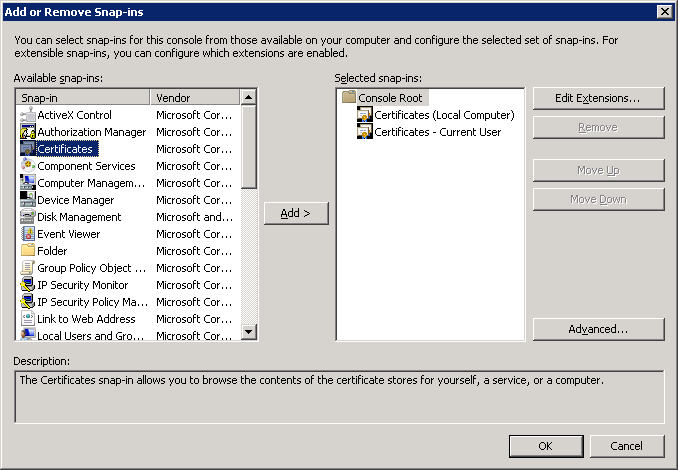Click the highlighted Certificates row label
Screen dimensions: 678x470
[65, 149]
